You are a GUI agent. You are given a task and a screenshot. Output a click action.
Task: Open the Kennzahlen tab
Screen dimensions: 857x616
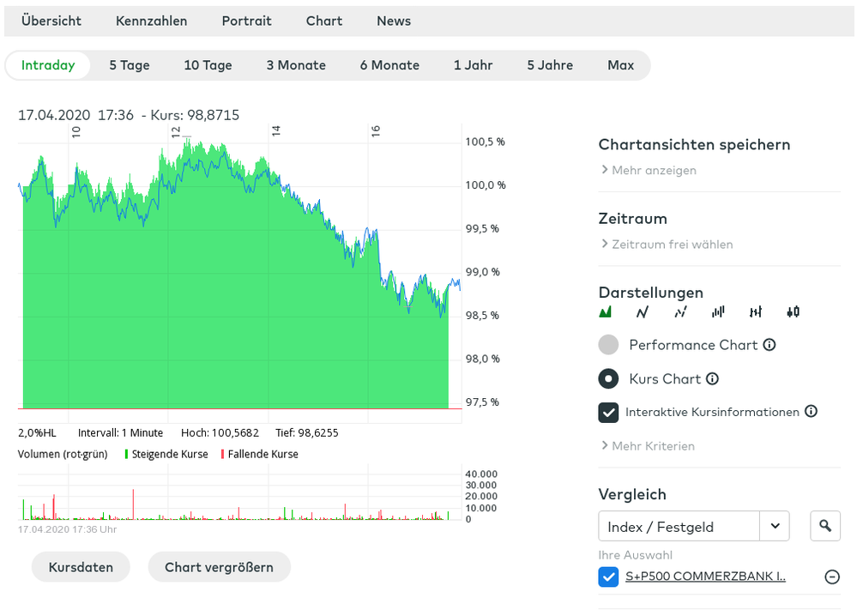(x=151, y=21)
